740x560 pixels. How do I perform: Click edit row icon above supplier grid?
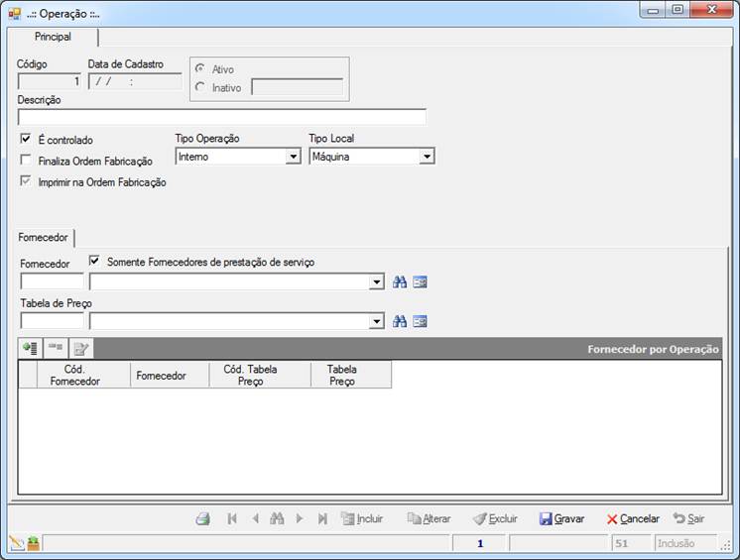click(x=80, y=348)
